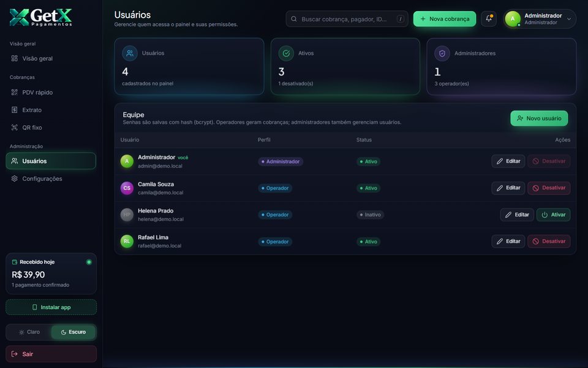Open Configurações in sidebar
588x368 pixels.
[51, 178]
